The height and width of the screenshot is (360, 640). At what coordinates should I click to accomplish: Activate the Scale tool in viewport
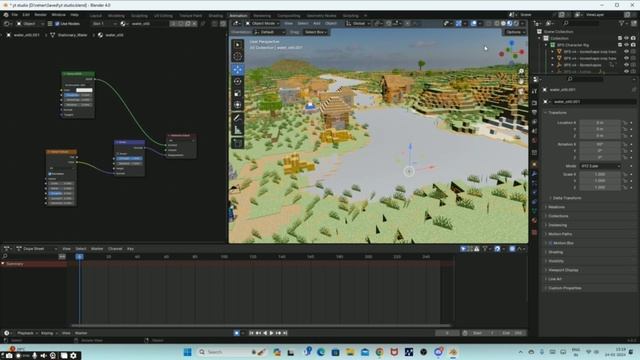pos(238,93)
